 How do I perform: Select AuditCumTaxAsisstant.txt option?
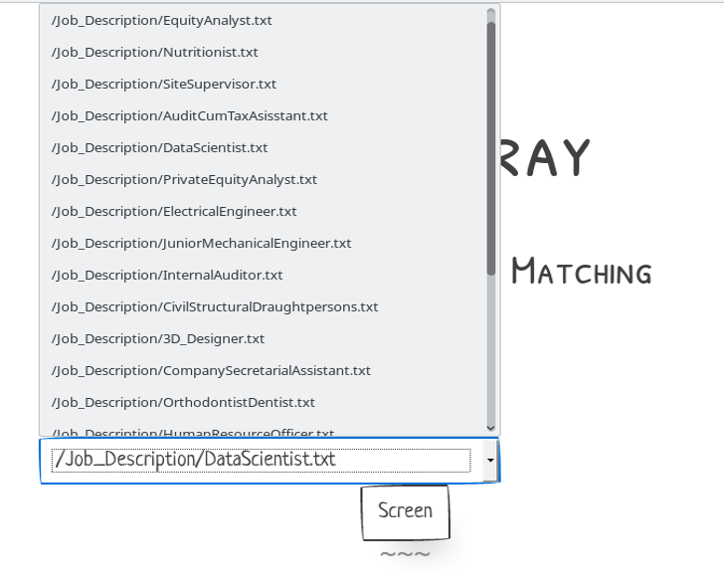pos(190,115)
